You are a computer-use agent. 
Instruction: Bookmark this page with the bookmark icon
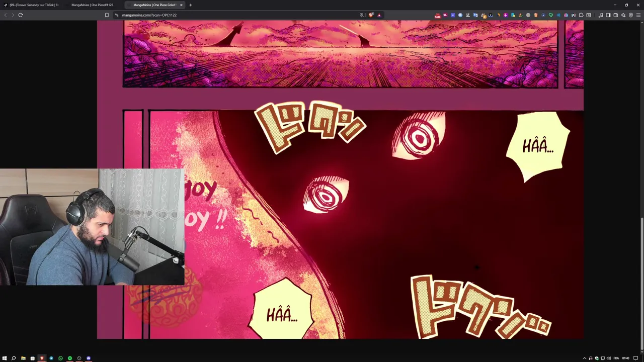107,15
